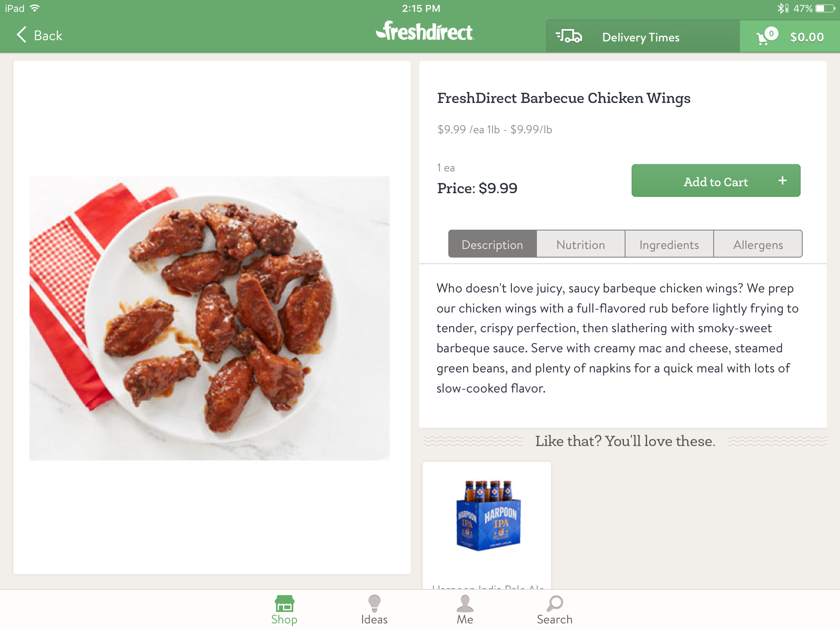Image resolution: width=840 pixels, height=630 pixels.
Task: Tap the plus on Add to Cart
Action: 782,181
